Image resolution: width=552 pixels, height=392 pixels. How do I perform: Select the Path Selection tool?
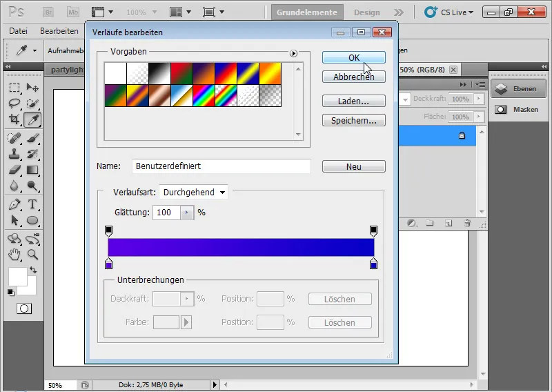click(14, 220)
